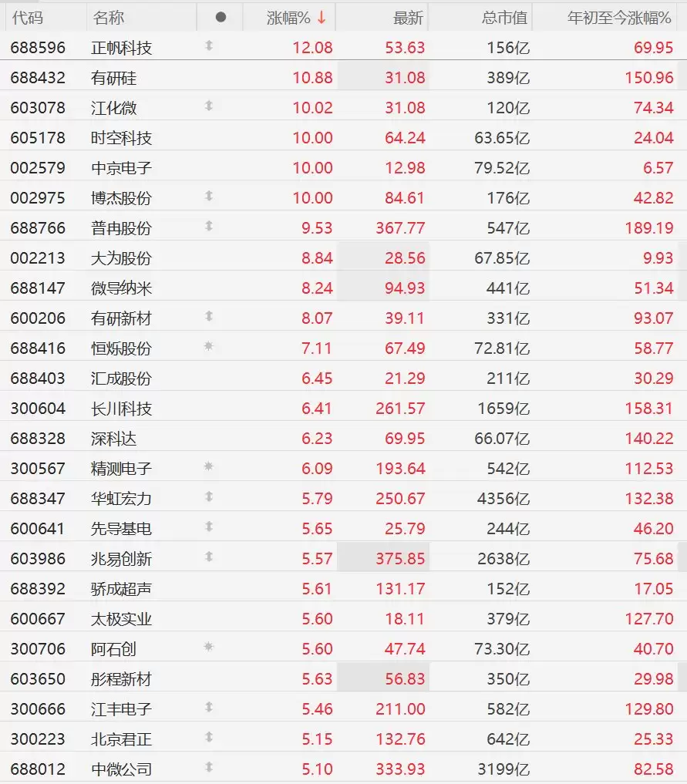Open stock 有研硅 by its name
The image size is (687, 784).
(114, 78)
